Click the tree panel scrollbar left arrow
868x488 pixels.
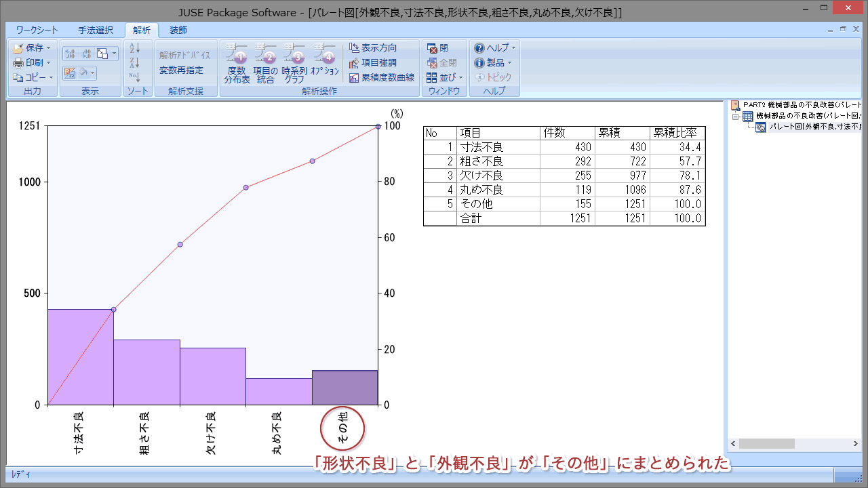(733, 443)
